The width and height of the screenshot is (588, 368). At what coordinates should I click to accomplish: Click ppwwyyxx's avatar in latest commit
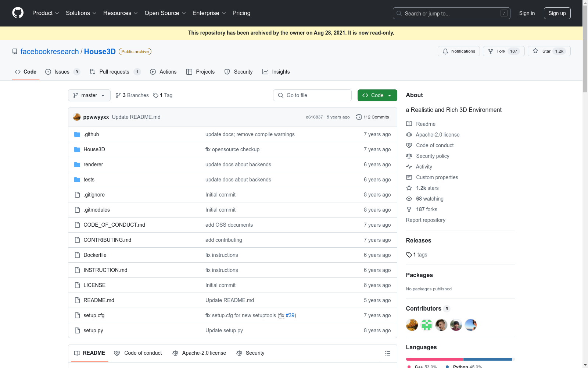coord(77,117)
